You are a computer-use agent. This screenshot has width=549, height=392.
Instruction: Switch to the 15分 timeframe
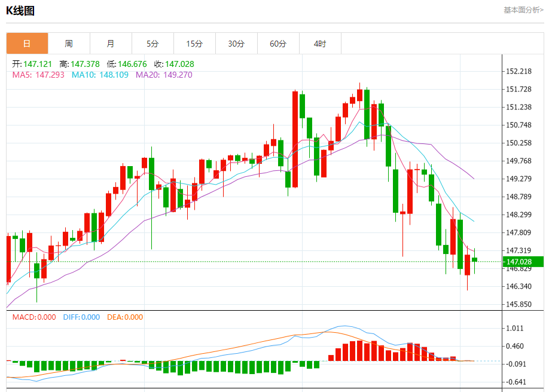(x=194, y=44)
